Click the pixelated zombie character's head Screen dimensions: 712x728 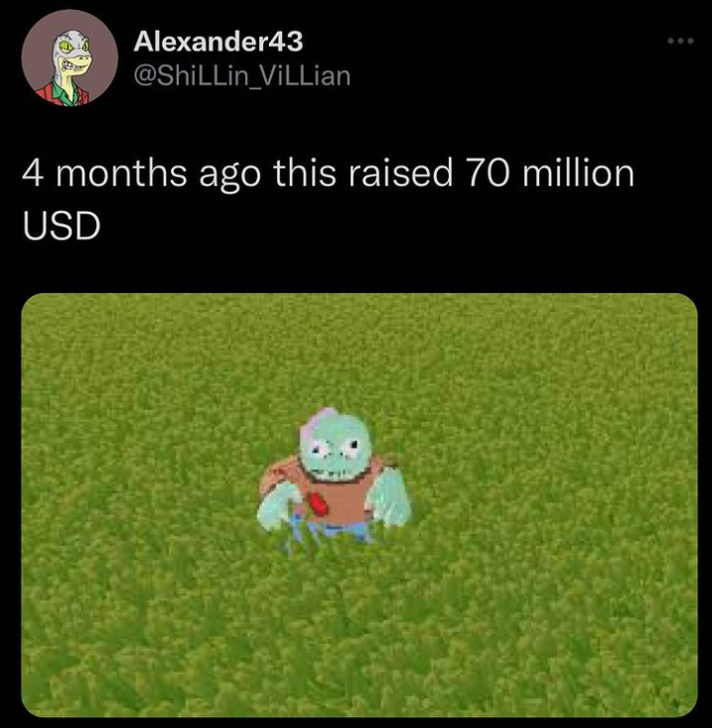(336, 445)
